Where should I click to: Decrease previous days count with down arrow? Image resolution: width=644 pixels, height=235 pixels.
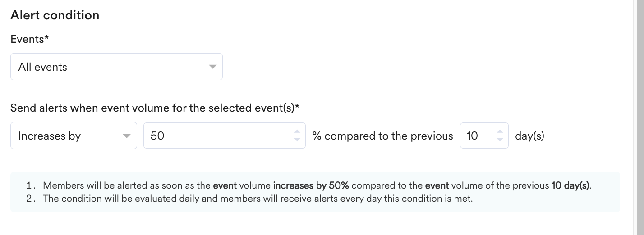(x=500, y=140)
